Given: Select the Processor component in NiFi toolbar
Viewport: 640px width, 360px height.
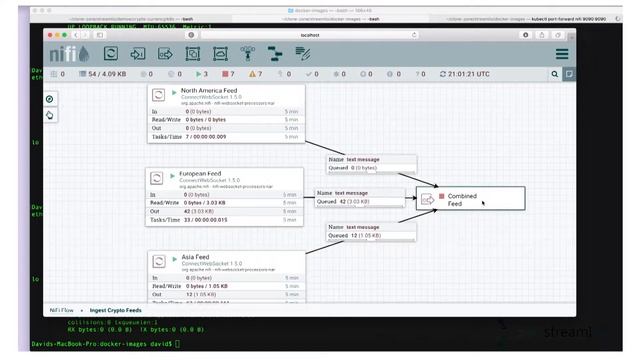Looking at the screenshot, I should [111, 53].
